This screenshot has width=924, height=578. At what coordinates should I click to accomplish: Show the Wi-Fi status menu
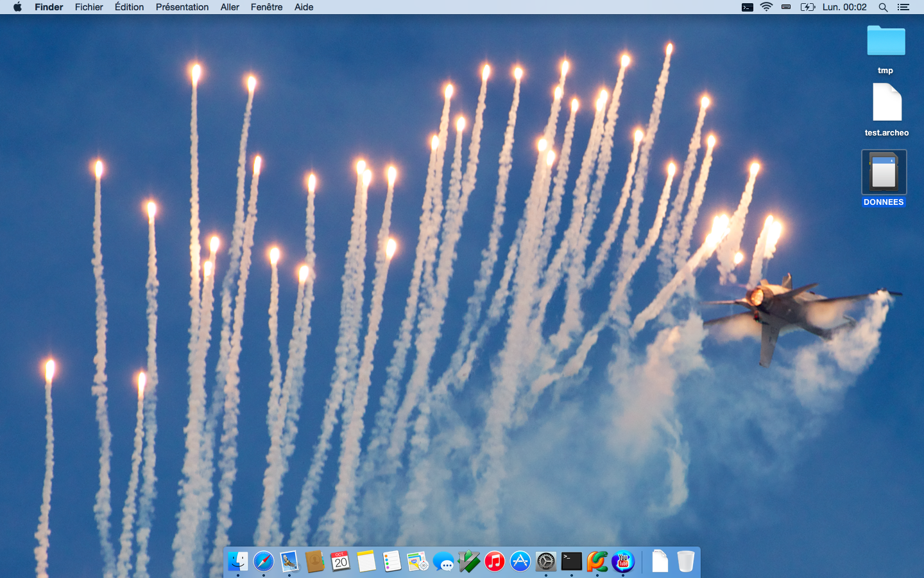766,7
